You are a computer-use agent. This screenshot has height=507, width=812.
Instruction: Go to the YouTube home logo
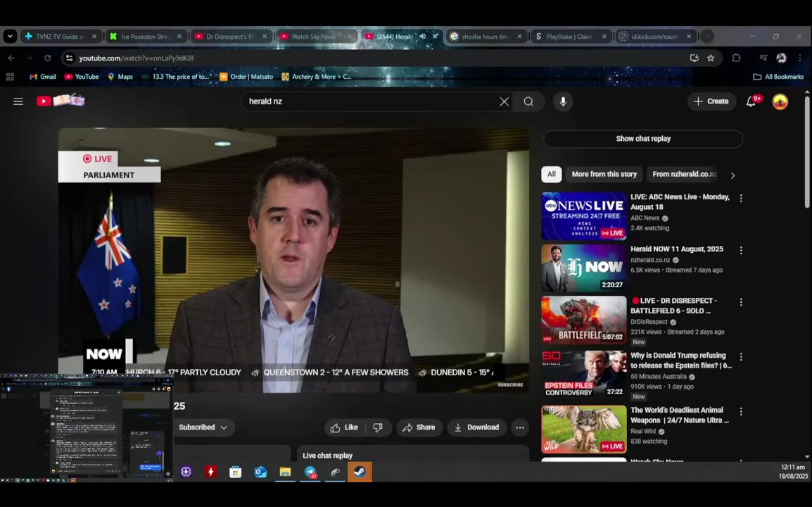point(60,101)
